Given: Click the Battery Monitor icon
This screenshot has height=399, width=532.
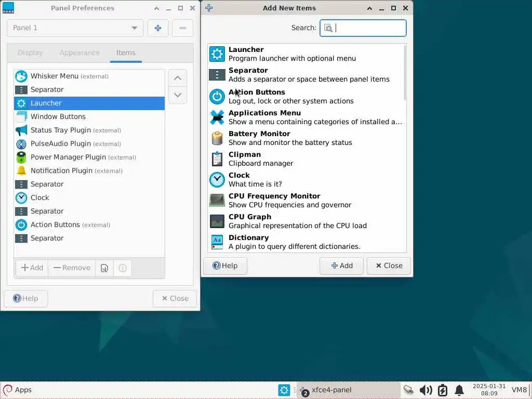Looking at the screenshot, I should (217, 138).
